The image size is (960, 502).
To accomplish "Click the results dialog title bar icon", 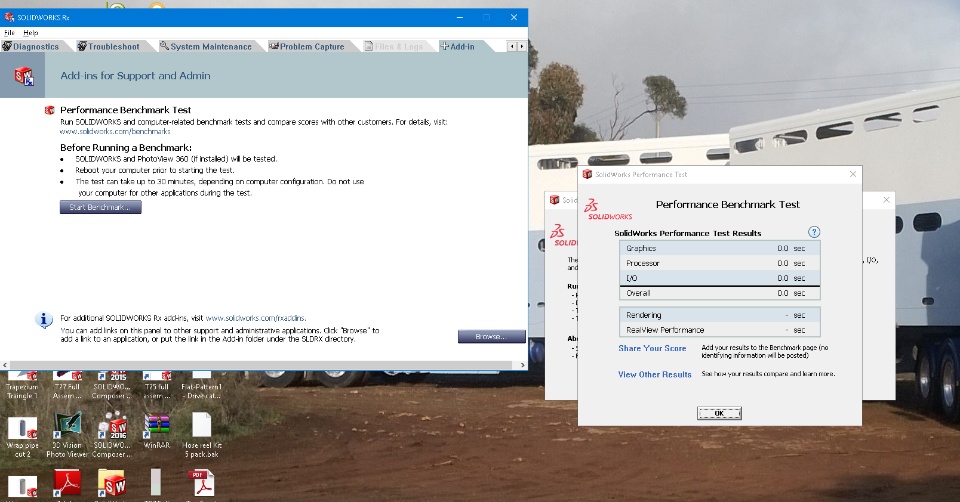I will click(x=587, y=174).
